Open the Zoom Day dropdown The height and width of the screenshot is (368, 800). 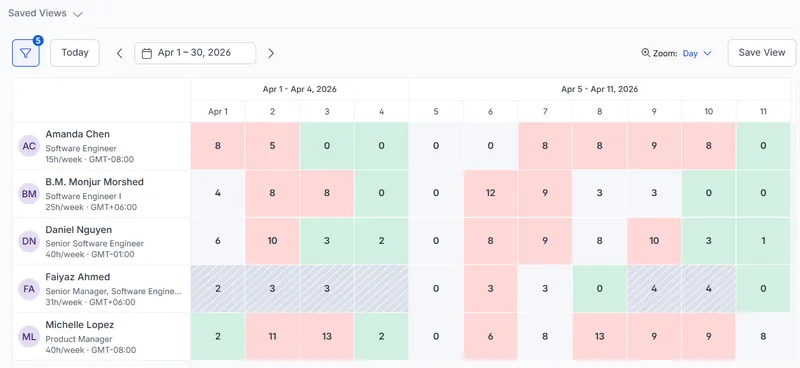[x=697, y=53]
